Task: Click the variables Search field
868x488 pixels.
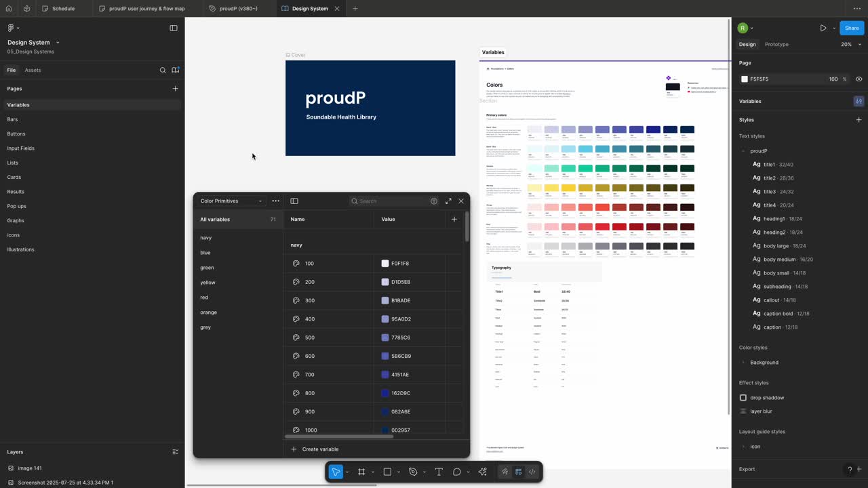Action: (x=390, y=201)
